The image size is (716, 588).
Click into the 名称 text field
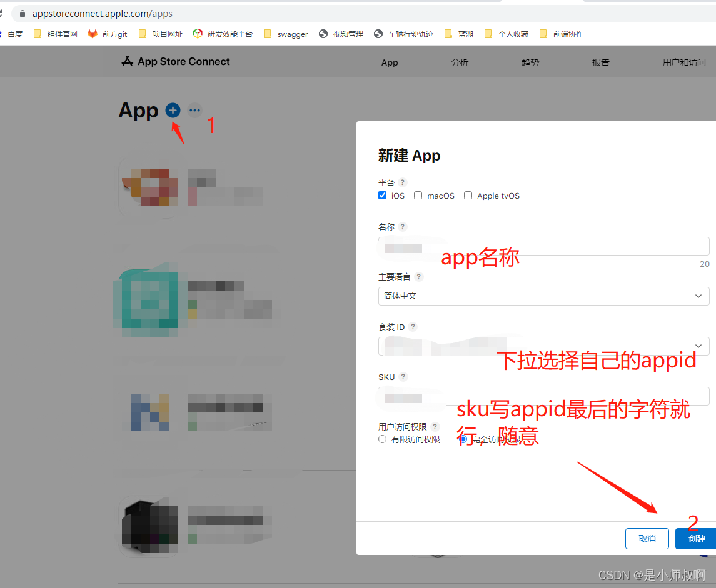(x=543, y=246)
